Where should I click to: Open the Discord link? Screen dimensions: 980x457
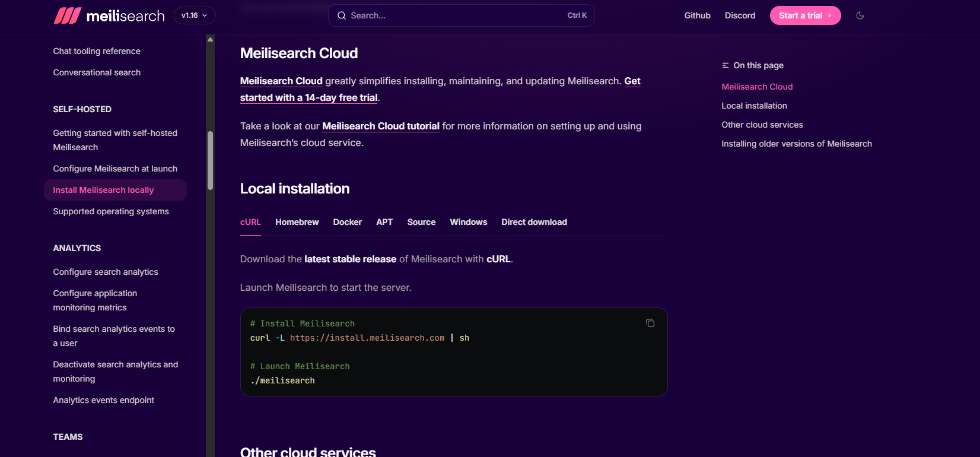pyautogui.click(x=740, y=15)
